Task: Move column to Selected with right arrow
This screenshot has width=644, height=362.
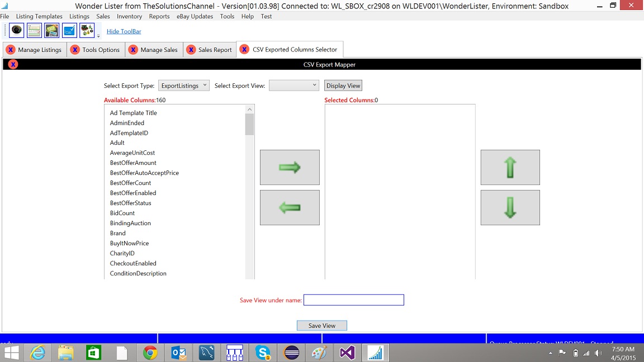Action: 290,167
